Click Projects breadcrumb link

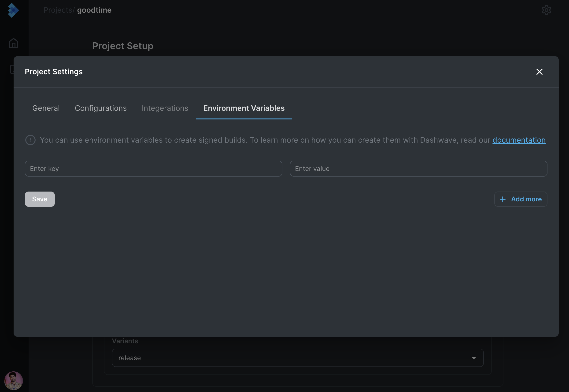coord(58,10)
